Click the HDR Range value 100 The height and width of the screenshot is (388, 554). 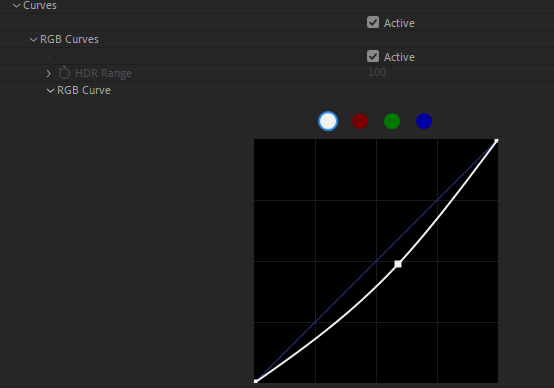coord(377,72)
